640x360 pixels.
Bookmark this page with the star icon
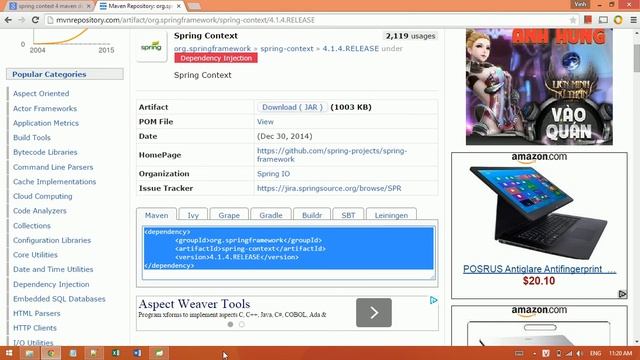click(x=573, y=20)
